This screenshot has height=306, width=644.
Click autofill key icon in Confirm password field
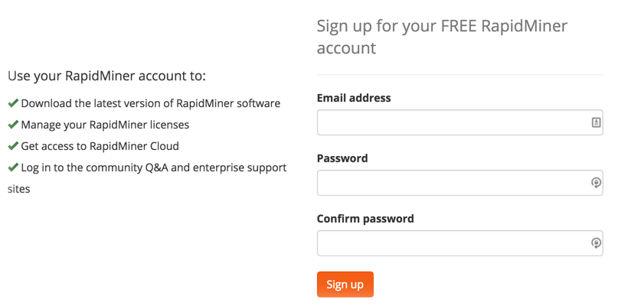[596, 243]
